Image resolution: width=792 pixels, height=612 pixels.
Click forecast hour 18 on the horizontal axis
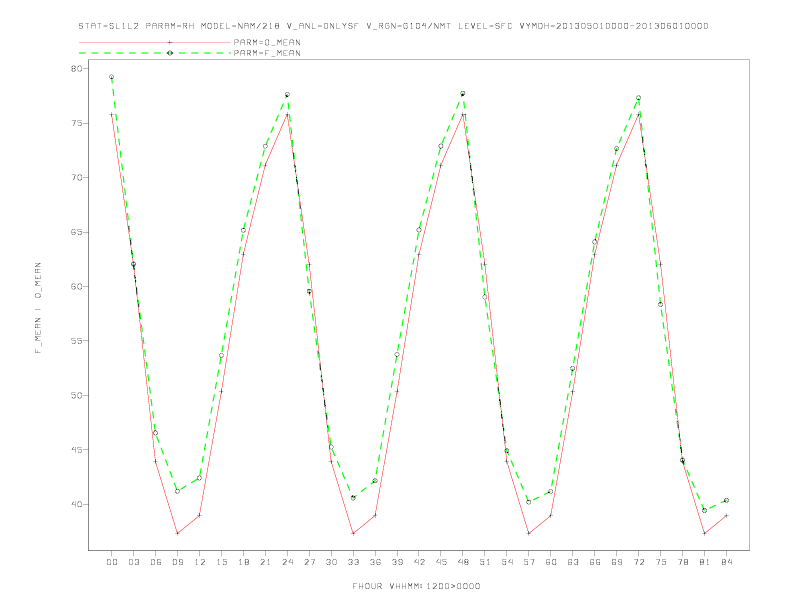point(243,562)
